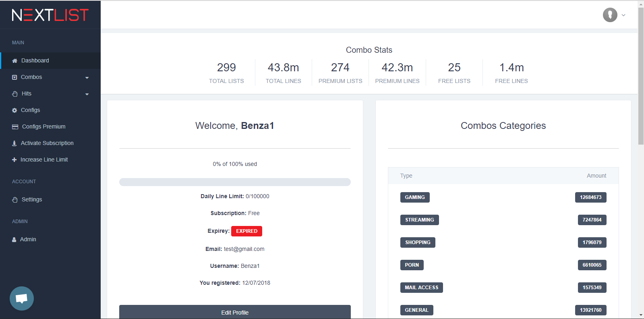This screenshot has height=319, width=644.
Task: Click the plus icon beside Increase Line Limit
Action: click(x=14, y=160)
